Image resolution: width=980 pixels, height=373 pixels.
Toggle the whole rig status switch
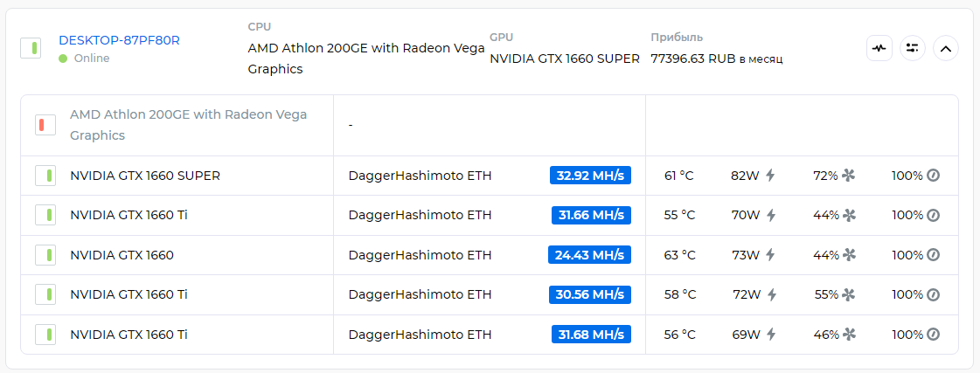31,48
